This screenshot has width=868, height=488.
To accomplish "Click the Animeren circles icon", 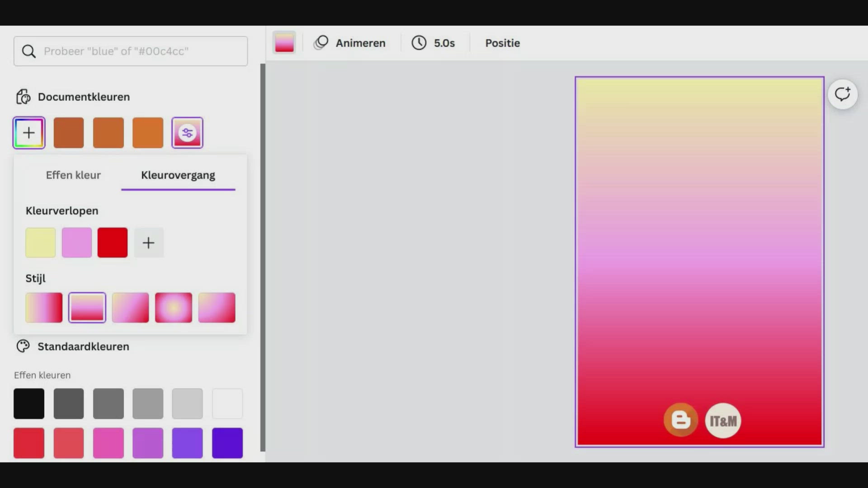I will pos(321,43).
